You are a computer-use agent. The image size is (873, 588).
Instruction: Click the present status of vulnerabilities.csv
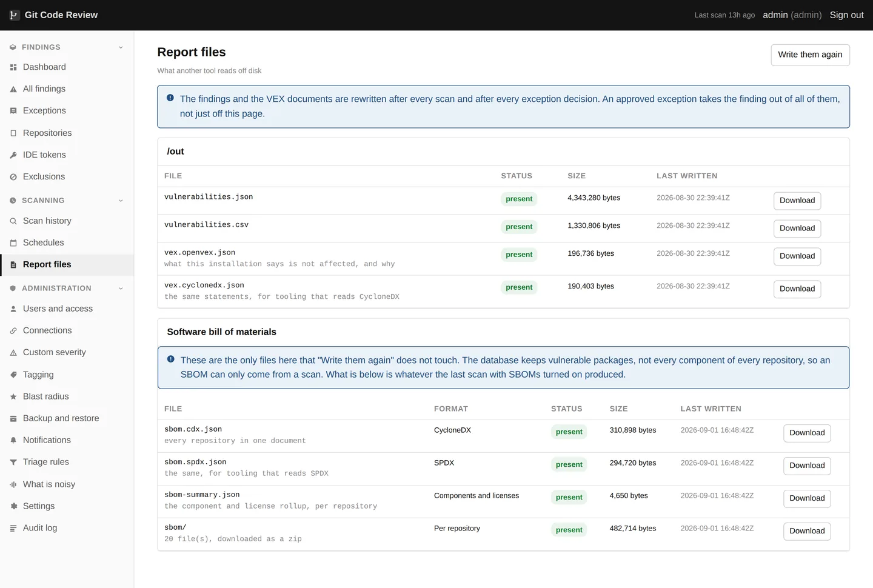(519, 227)
